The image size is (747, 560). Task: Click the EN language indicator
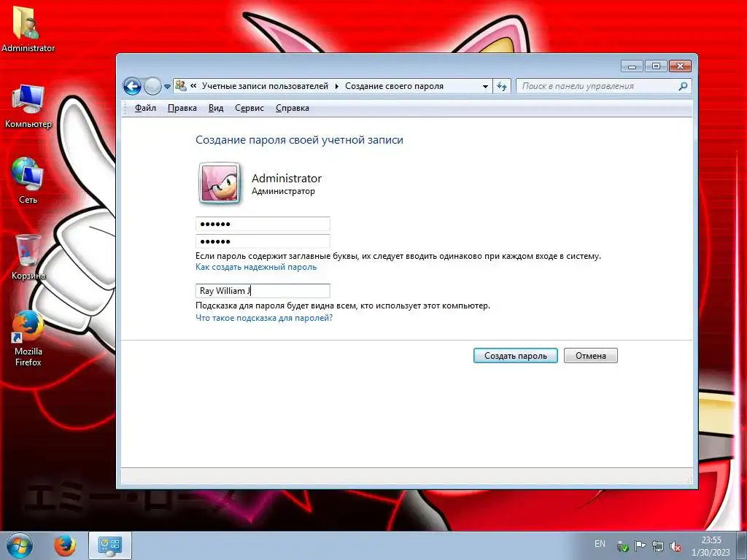(600, 544)
